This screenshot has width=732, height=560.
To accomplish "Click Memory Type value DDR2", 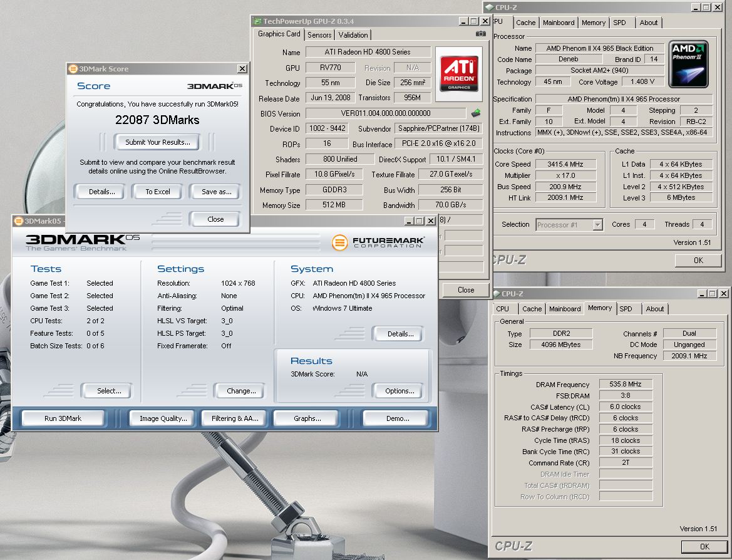I will [x=560, y=333].
